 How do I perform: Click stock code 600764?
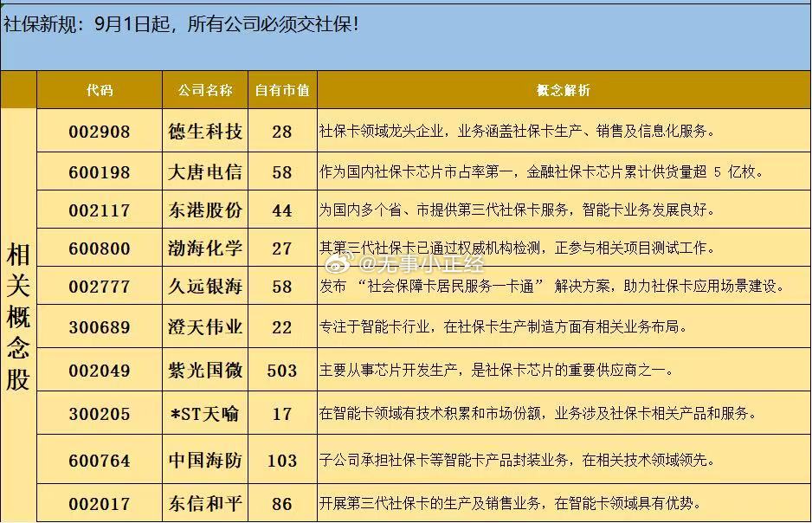pyautogui.click(x=100, y=461)
